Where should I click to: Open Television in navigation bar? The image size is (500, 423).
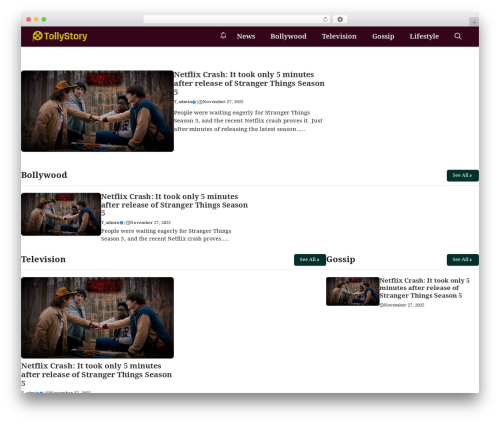point(339,36)
